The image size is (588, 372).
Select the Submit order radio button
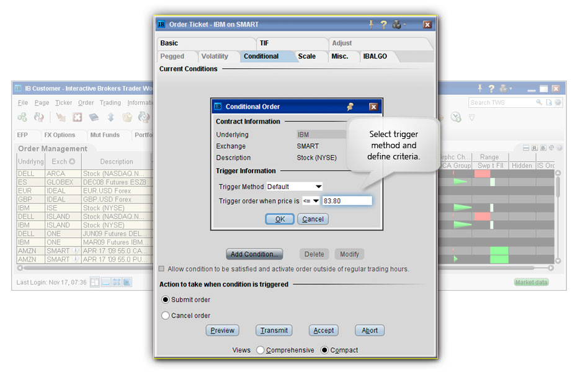click(x=165, y=299)
